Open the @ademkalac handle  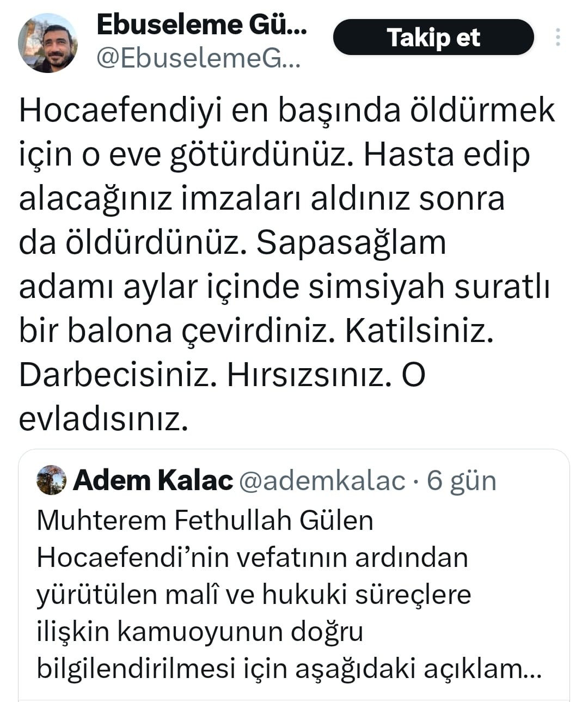pos(322,481)
